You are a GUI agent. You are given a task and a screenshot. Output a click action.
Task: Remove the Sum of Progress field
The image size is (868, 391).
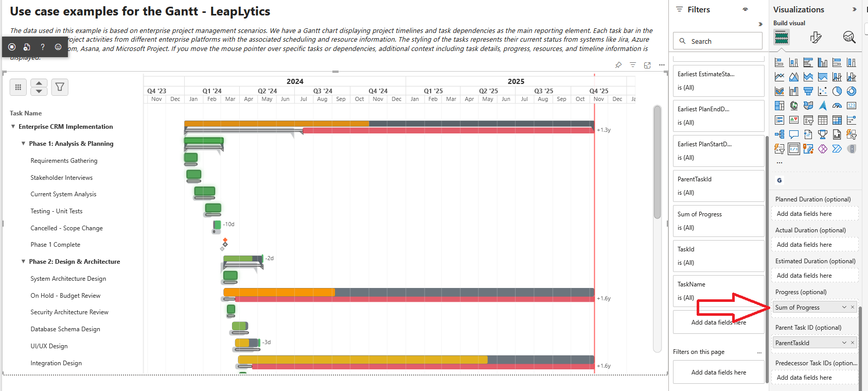[853, 308]
